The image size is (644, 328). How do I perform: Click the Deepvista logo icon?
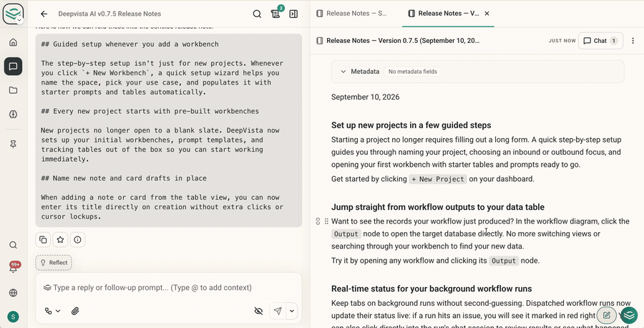(x=13, y=13)
